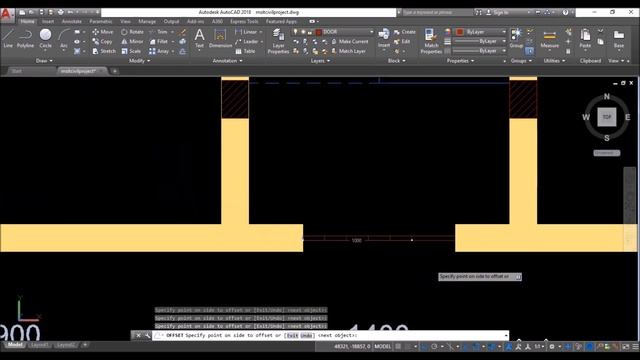Click the Fillet tool
This screenshot has height=360, width=640.
[159, 42]
